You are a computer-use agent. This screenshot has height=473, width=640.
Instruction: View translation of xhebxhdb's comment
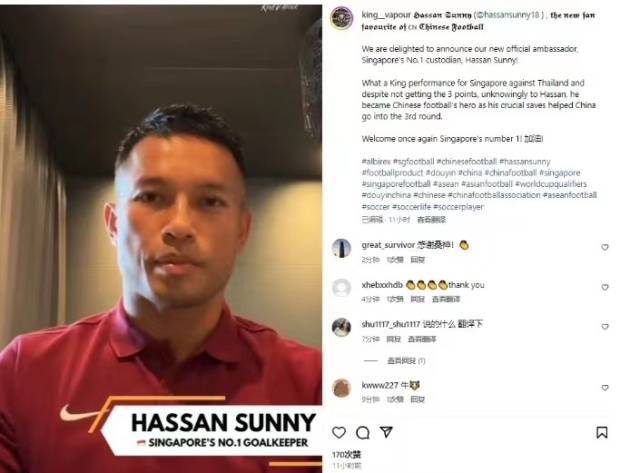coord(446,299)
